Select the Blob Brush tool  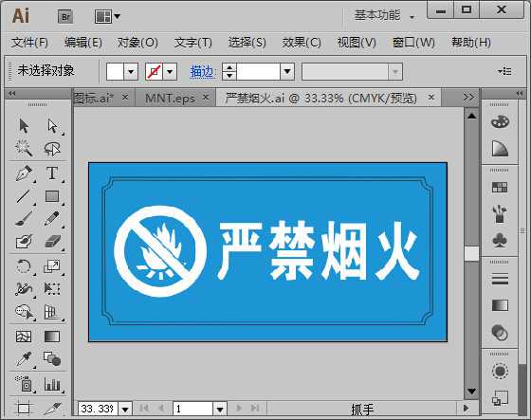[24, 242]
